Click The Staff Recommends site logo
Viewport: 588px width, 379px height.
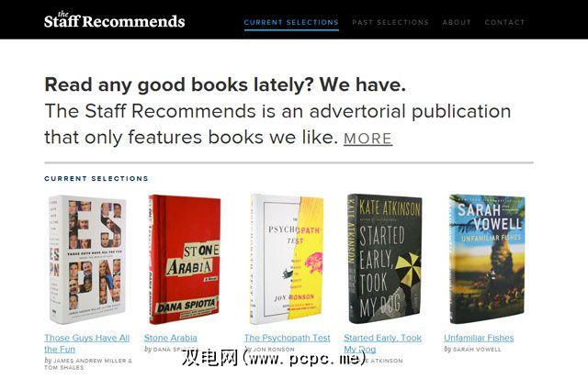(x=114, y=20)
